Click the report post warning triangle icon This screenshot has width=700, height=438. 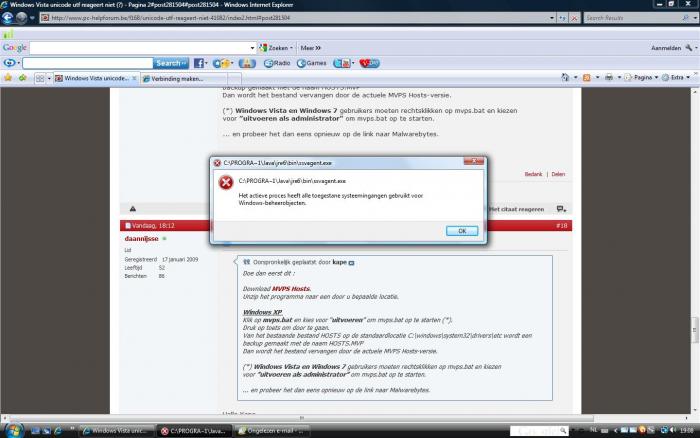pos(133,209)
